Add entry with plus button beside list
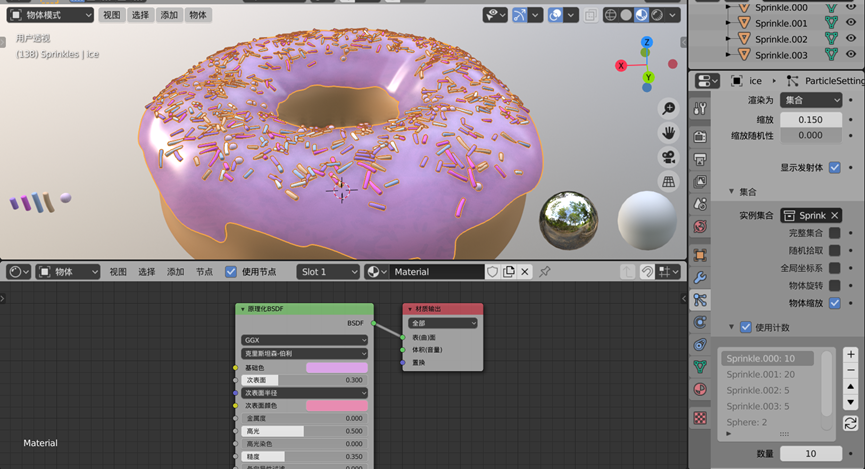Image resolution: width=865 pixels, height=469 pixels. (851, 354)
